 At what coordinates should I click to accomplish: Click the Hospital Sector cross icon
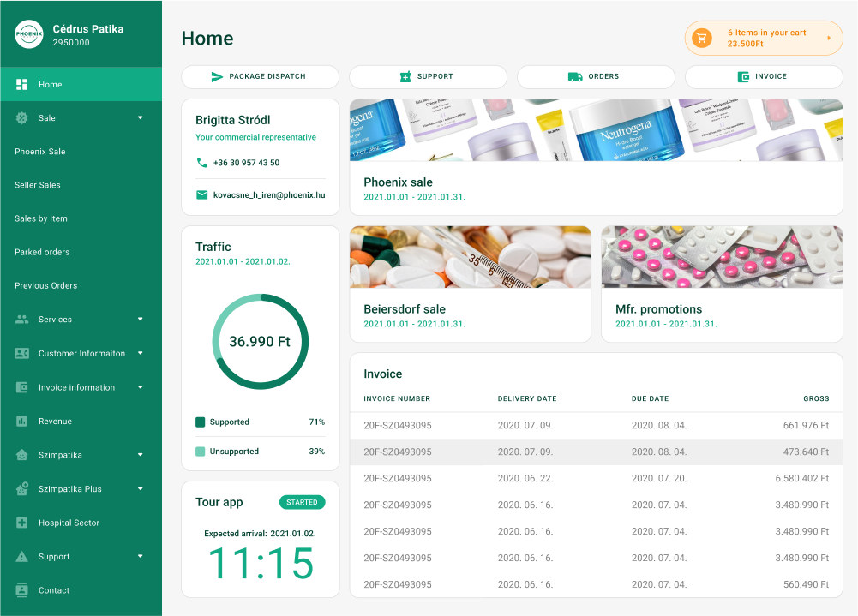click(x=22, y=523)
